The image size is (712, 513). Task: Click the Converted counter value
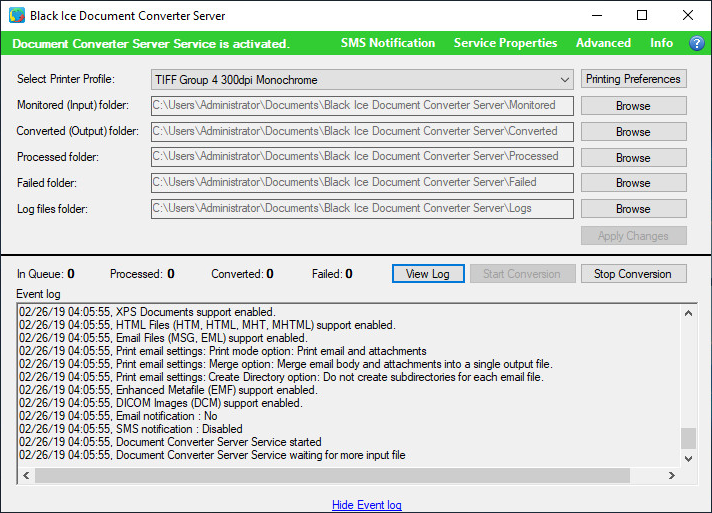270,274
